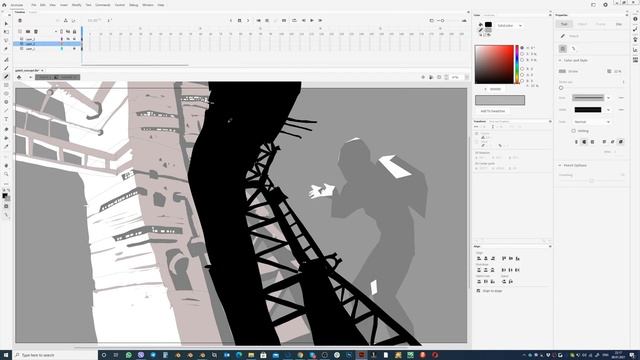Screen dimensions: 640x360
Task: Click the Step Back One Frame button
Action: pos(304,20)
